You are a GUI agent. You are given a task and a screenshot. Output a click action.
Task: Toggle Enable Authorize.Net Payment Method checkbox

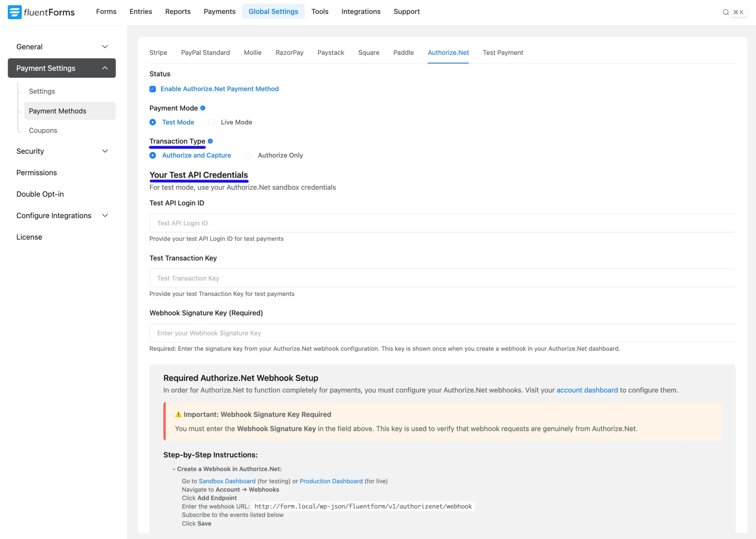pos(153,89)
